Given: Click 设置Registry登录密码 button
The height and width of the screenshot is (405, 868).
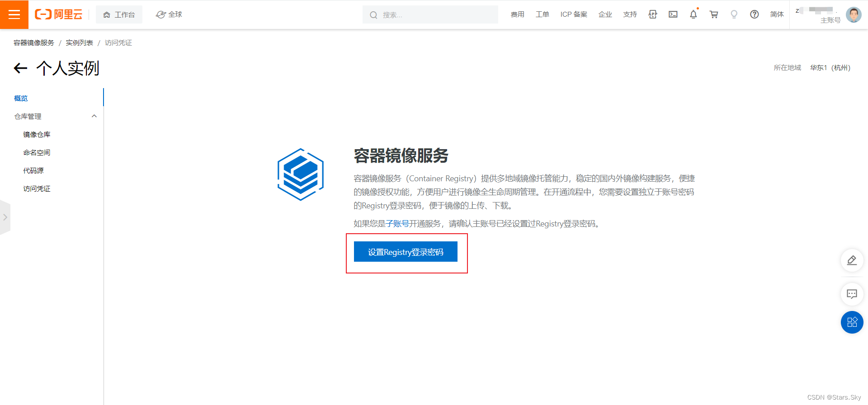Looking at the screenshot, I should [406, 252].
